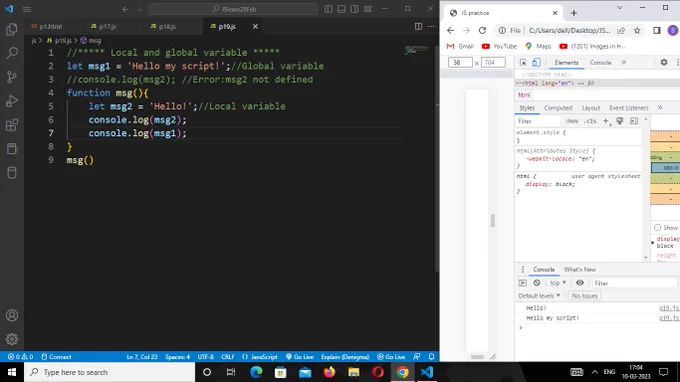Open Gmail bookmark
This screenshot has width=680, height=382.
(x=461, y=46)
